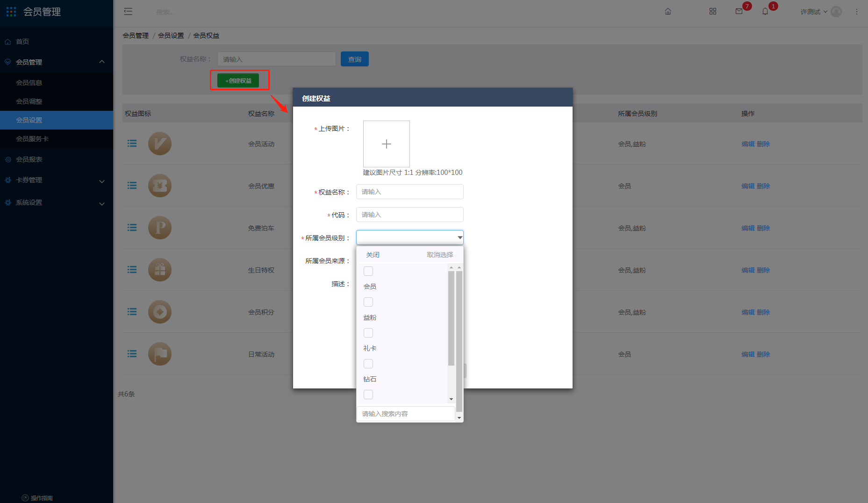Screen dimensions: 868x503
Task: Collapse the 会员管理 sidebar section
Action: pos(102,62)
